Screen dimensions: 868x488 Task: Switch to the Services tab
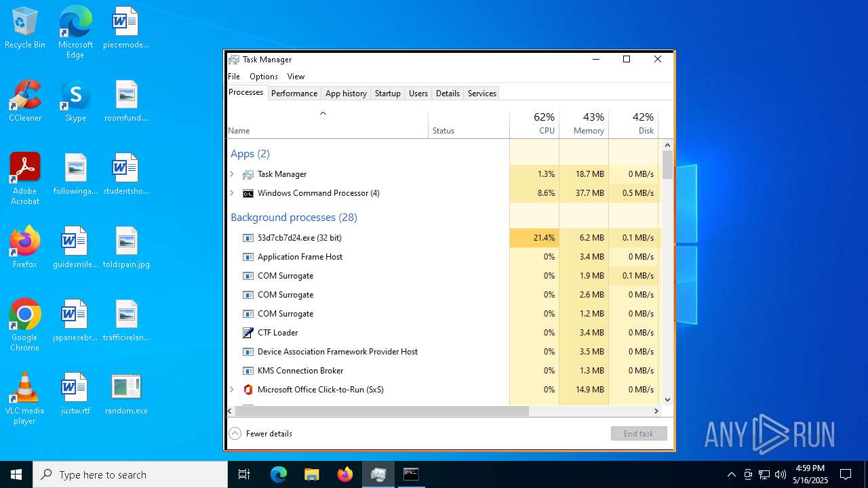tap(482, 94)
